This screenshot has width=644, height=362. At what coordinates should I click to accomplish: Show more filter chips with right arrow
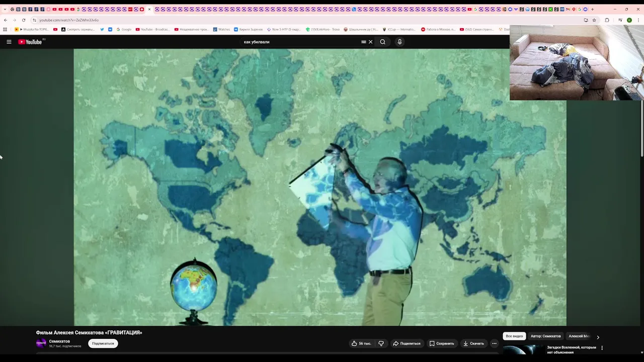coord(598,337)
